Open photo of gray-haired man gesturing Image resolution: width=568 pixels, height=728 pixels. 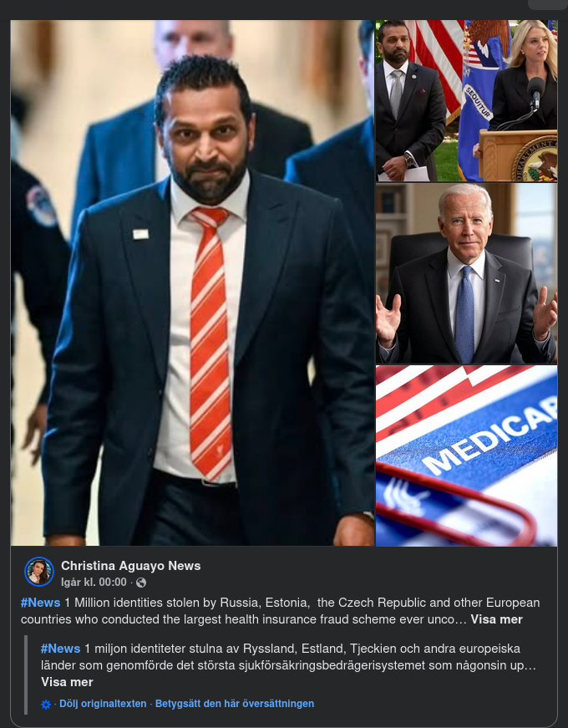(x=466, y=273)
